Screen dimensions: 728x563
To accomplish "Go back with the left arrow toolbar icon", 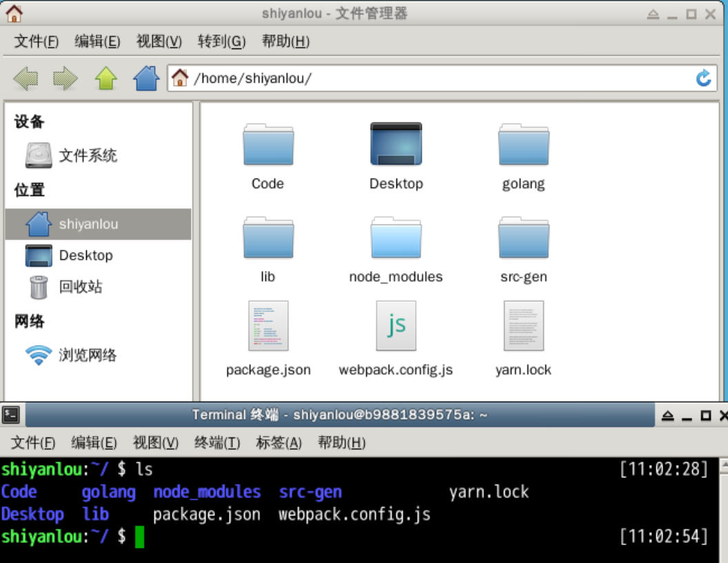I will pos(26,78).
